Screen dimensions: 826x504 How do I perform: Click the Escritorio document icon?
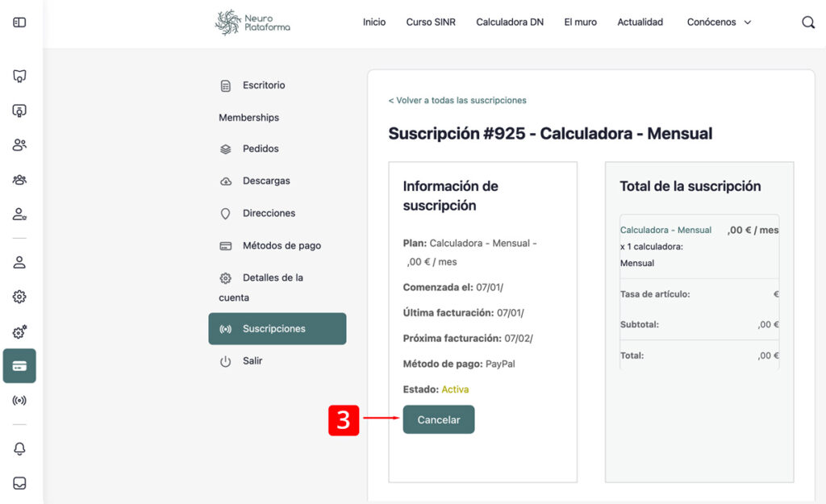226,85
